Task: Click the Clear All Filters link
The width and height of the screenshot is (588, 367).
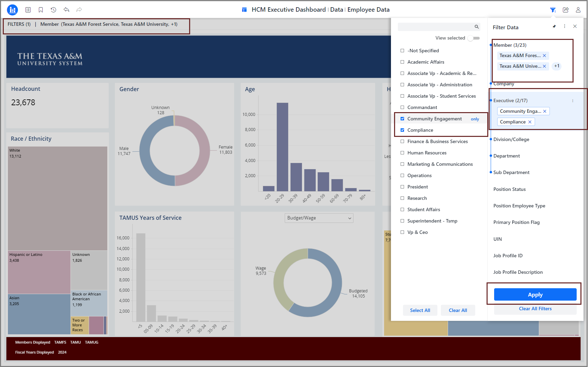Action: pyautogui.click(x=535, y=309)
